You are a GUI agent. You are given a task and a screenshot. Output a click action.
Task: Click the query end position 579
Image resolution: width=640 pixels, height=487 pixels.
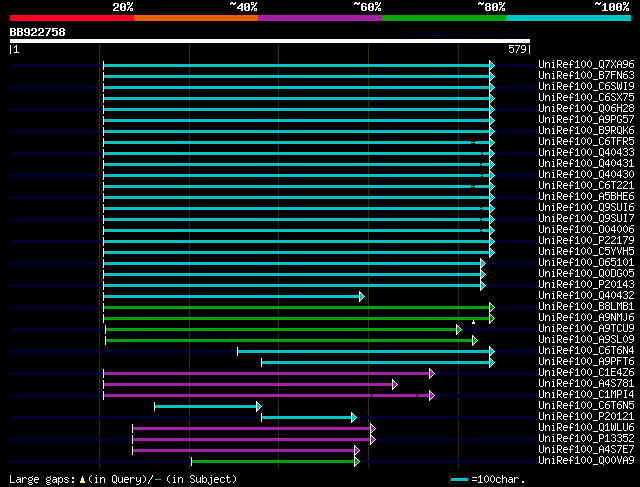click(x=518, y=49)
